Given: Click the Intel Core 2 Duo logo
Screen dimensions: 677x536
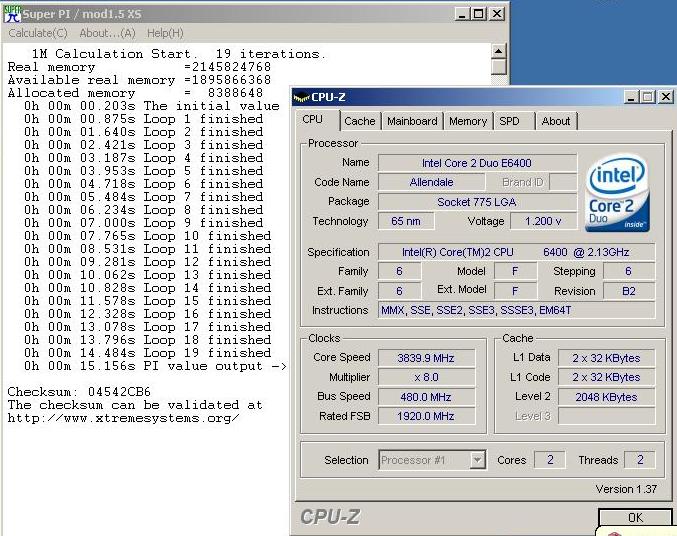Looking at the screenshot, I should pyautogui.click(x=617, y=194).
